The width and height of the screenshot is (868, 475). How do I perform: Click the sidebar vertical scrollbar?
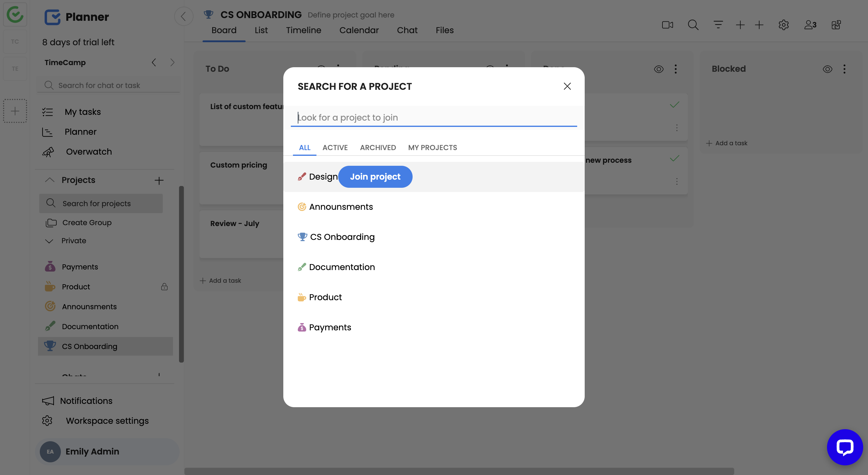tap(181, 274)
